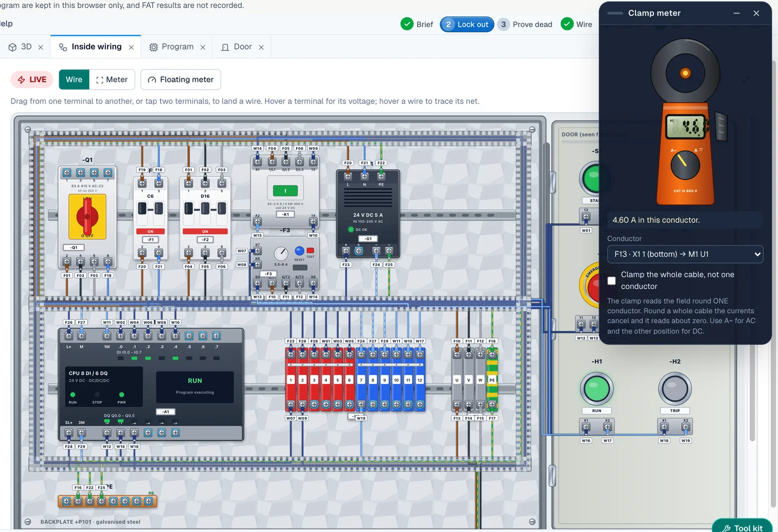This screenshot has width=778, height=532.
Task: Switch to Meter mode
Action: coord(112,79)
